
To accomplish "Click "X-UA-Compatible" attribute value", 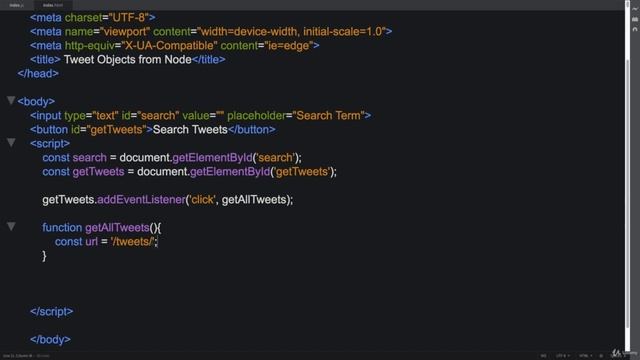I will [x=169, y=46].
